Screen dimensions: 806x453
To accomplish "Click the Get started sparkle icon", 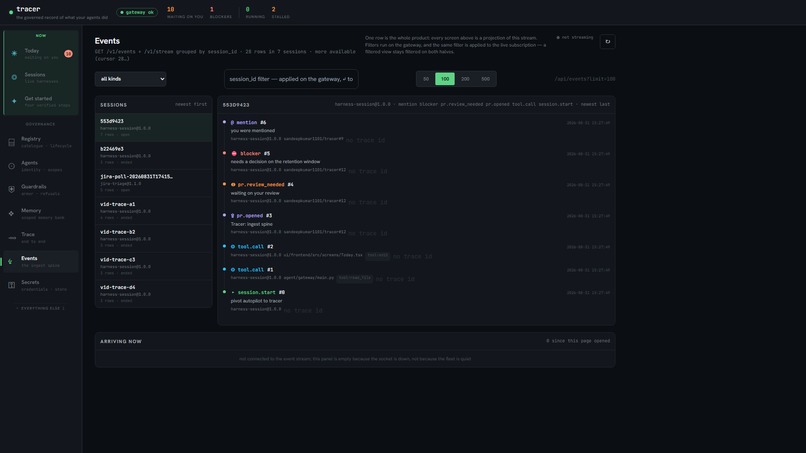I will pos(14,101).
